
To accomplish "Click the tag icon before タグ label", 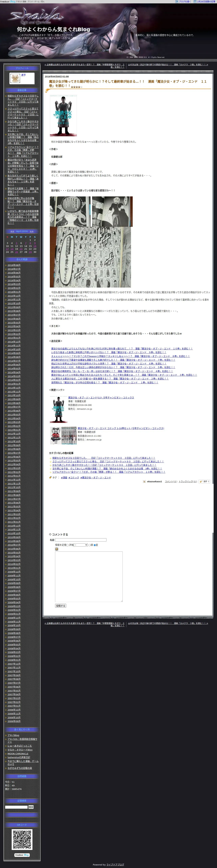I will [x=50, y=477].
